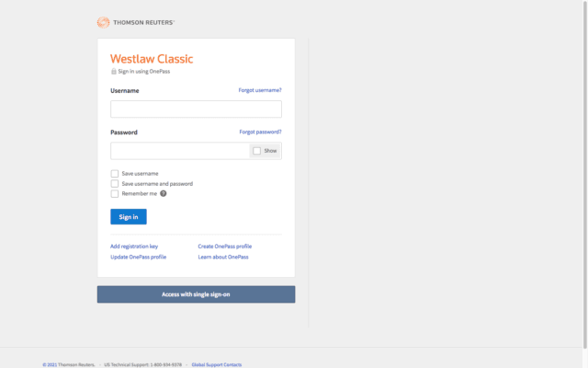Check the Save username checkbox
588x368 pixels.
tap(115, 173)
